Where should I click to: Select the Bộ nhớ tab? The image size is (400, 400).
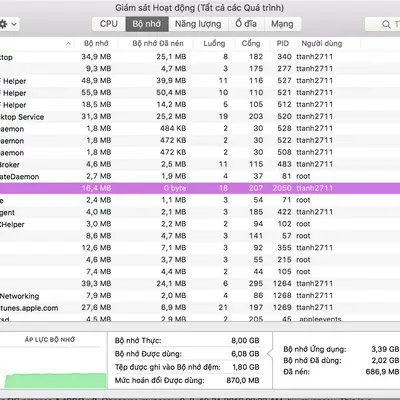[147, 24]
